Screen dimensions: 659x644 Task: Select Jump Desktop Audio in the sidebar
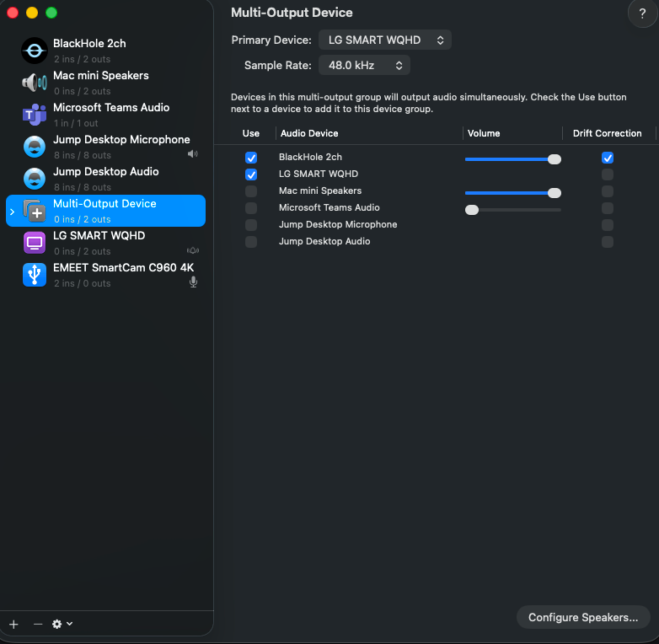(105, 179)
